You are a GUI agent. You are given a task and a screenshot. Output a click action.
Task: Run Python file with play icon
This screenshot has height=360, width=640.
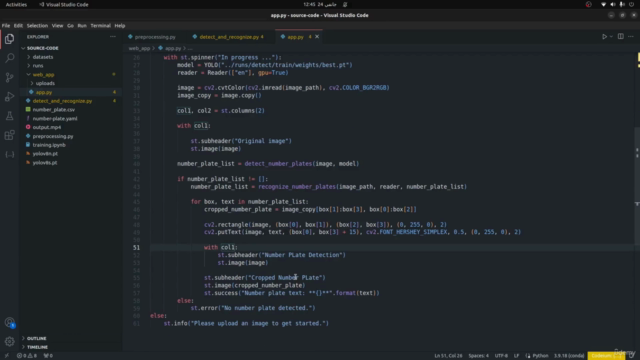click(604, 37)
